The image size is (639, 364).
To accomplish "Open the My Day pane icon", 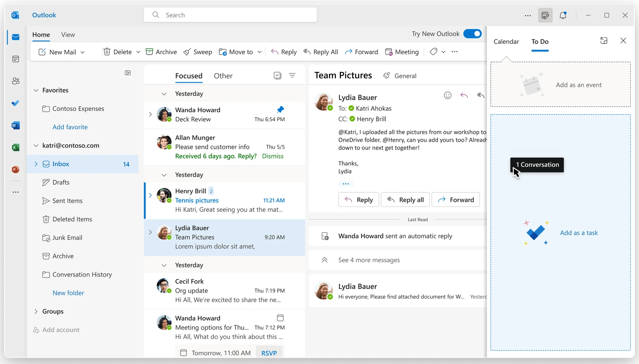I will pos(545,16).
